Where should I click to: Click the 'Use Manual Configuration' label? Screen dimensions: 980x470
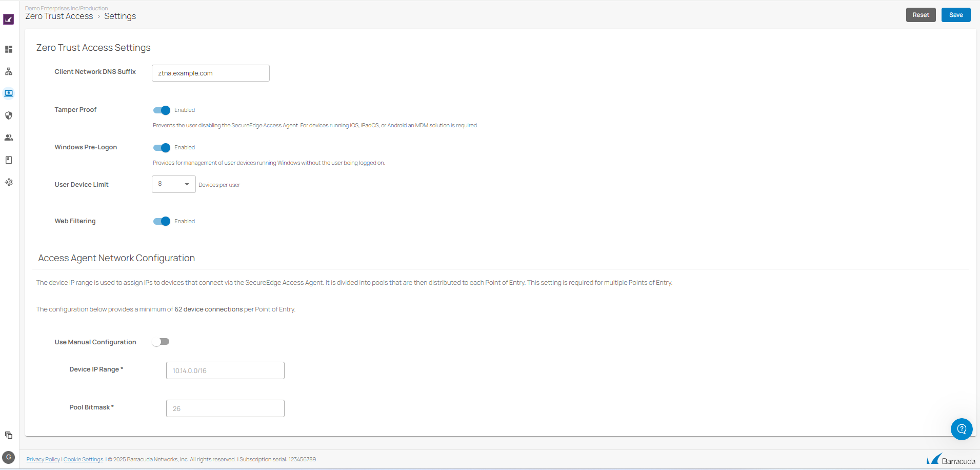click(x=95, y=342)
